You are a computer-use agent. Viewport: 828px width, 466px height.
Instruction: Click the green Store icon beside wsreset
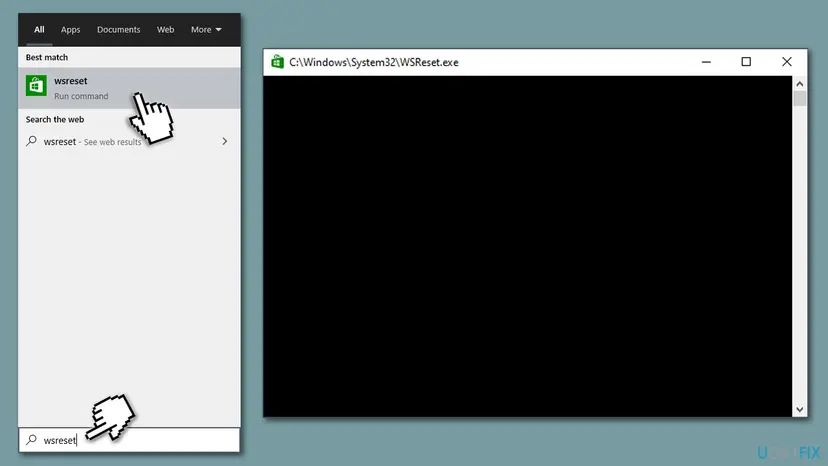click(x=36, y=86)
